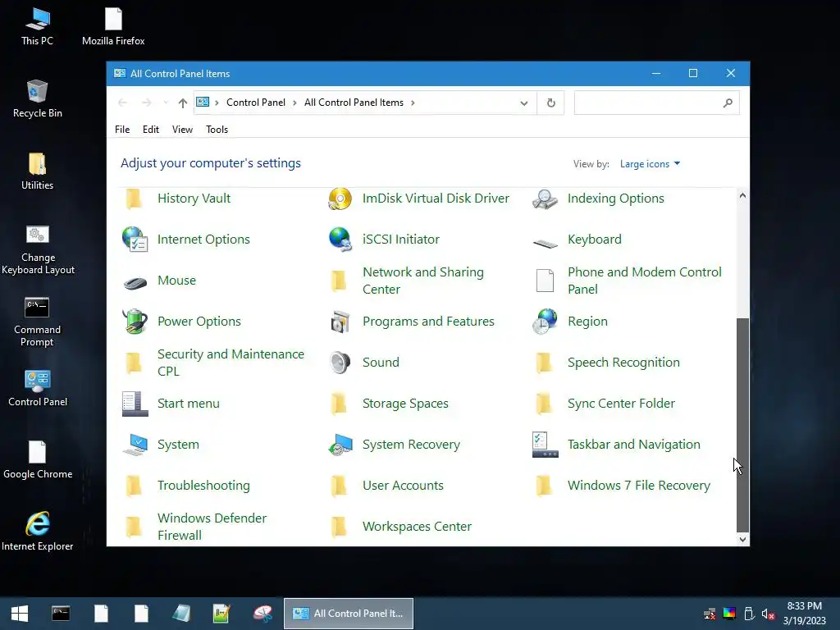
Task: Click the Internet Options globe icon
Action: [x=135, y=240]
